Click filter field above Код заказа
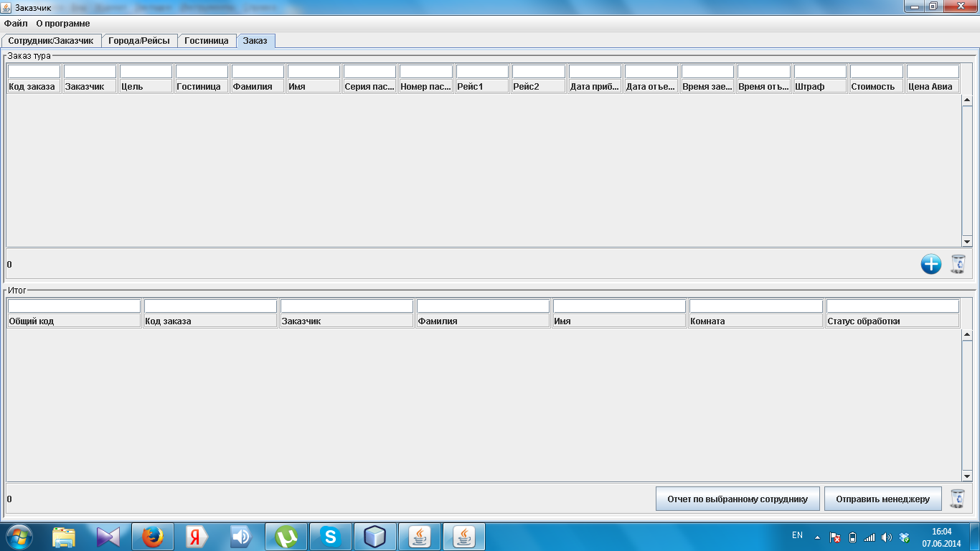This screenshot has width=980, height=551. pyautogui.click(x=34, y=72)
